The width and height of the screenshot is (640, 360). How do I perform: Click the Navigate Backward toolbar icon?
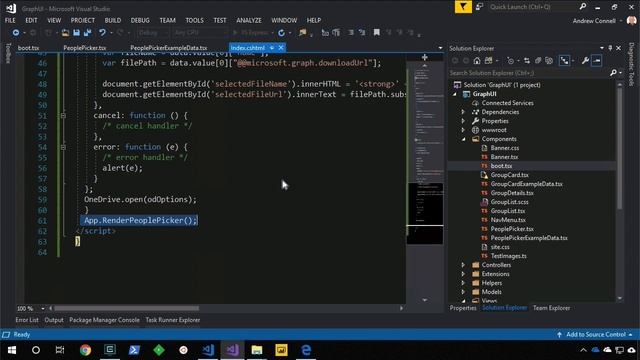pos(16,33)
